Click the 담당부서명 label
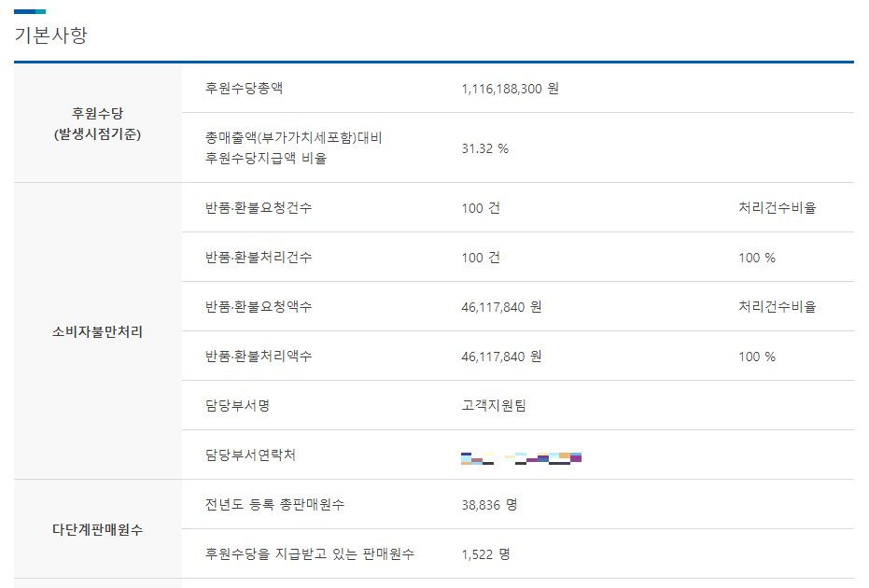 point(237,406)
